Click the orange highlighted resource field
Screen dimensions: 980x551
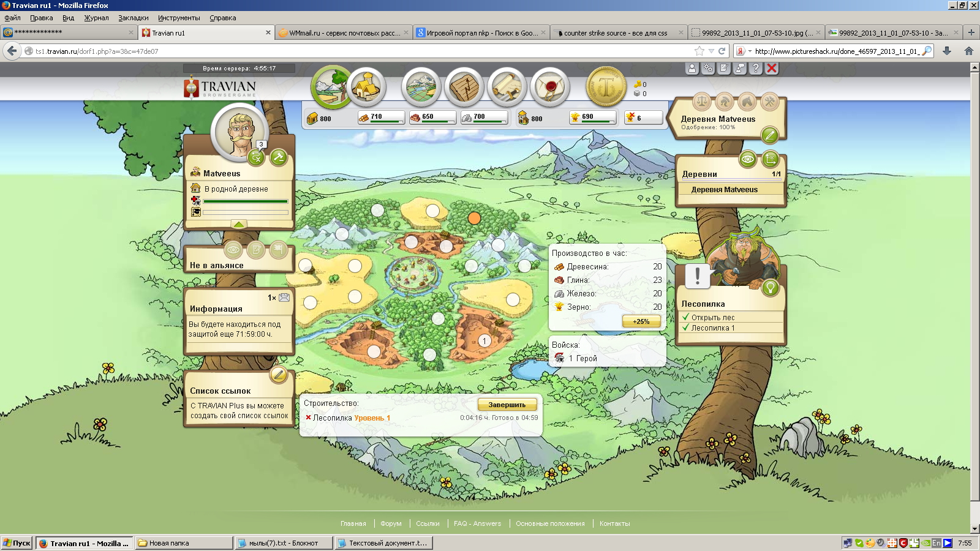click(x=474, y=217)
